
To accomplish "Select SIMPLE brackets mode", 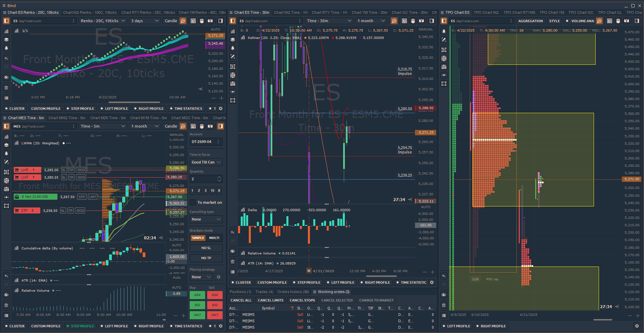I will tap(198, 238).
